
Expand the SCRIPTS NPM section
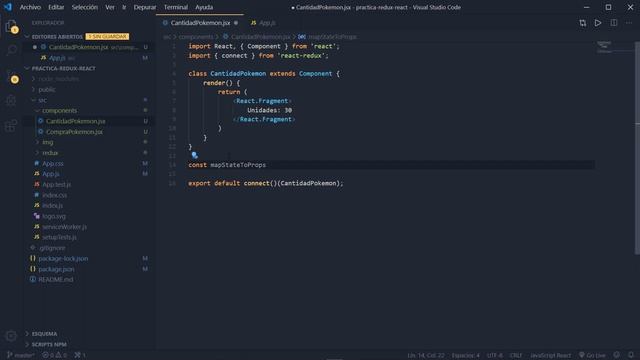49,344
